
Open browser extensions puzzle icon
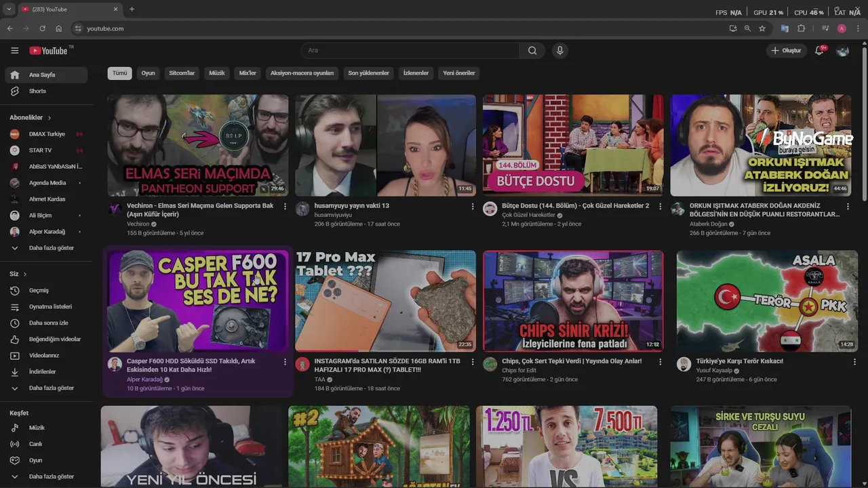tap(802, 28)
